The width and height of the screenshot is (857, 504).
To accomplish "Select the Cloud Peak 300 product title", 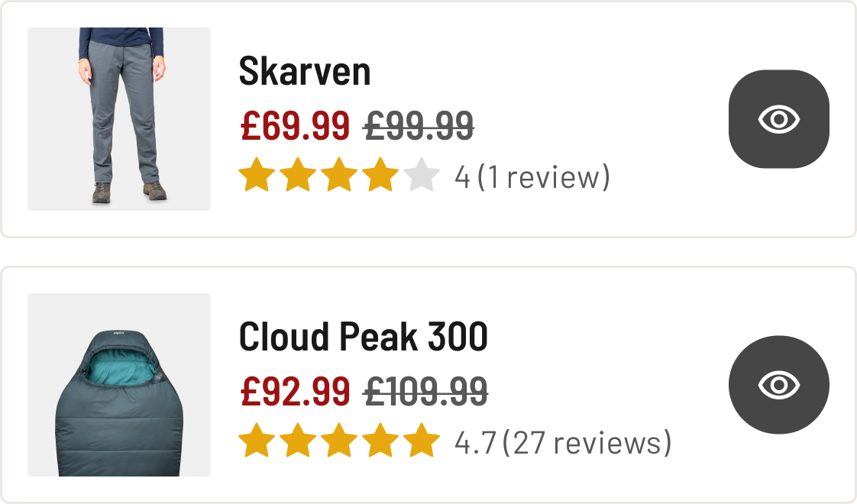I will [x=363, y=337].
